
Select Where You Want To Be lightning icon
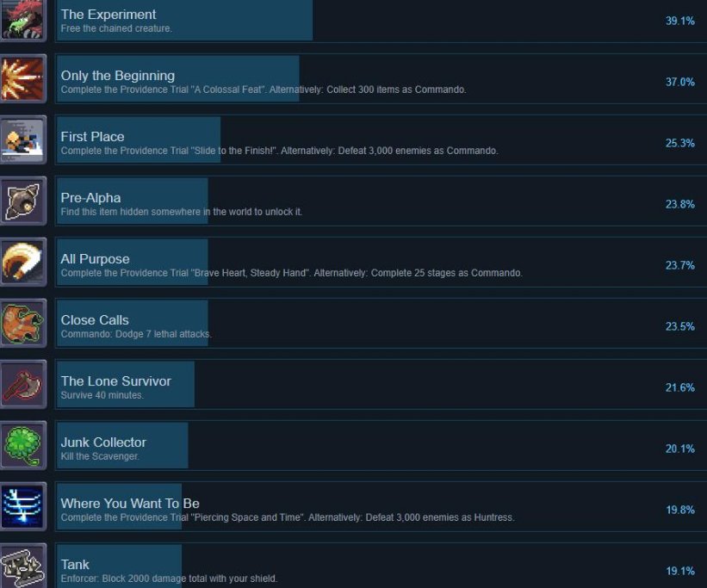(23, 507)
